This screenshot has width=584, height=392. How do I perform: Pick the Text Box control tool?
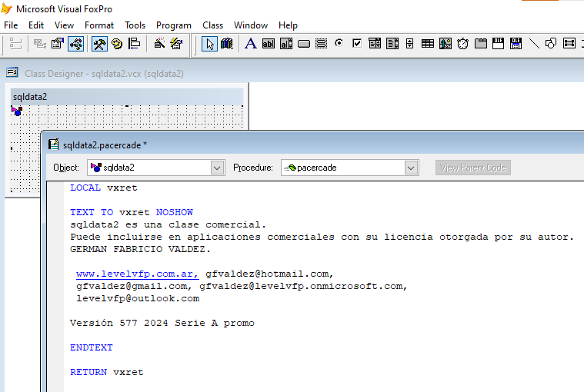pos(268,44)
